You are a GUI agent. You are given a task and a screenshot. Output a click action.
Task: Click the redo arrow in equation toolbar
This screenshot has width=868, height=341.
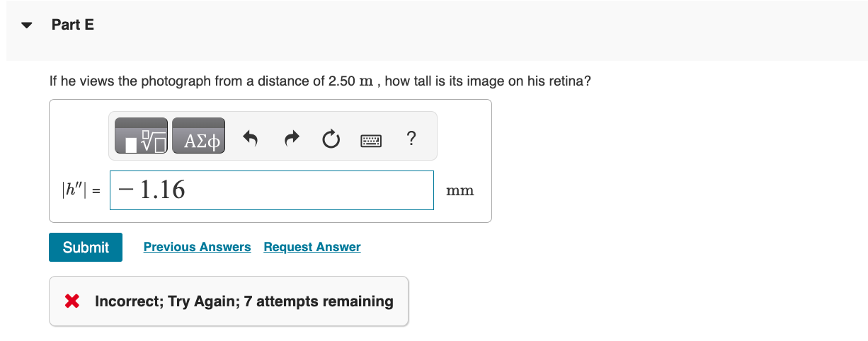pyautogui.click(x=290, y=140)
